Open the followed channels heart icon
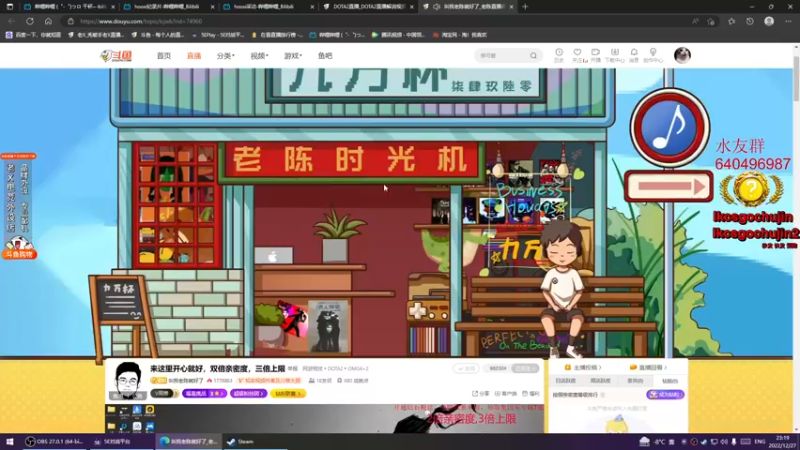Screen dimensions: 800x450 (x=578, y=55)
